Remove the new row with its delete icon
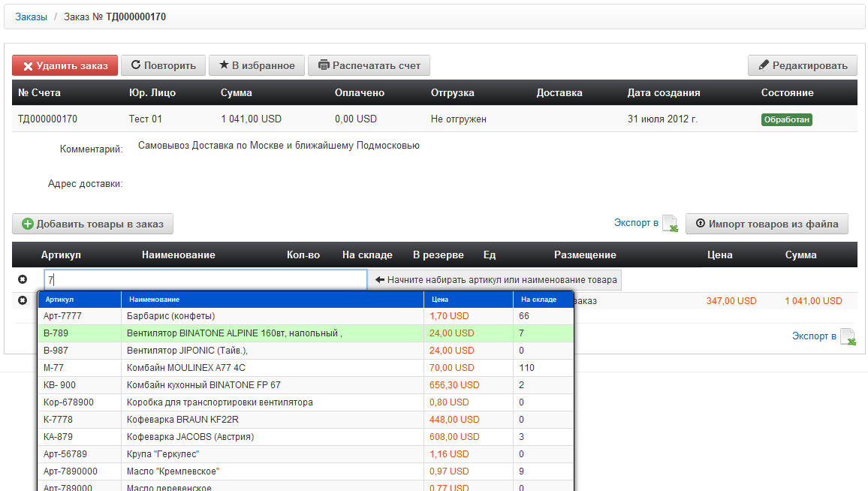Image resolution: width=868 pixels, height=491 pixels. [23, 280]
